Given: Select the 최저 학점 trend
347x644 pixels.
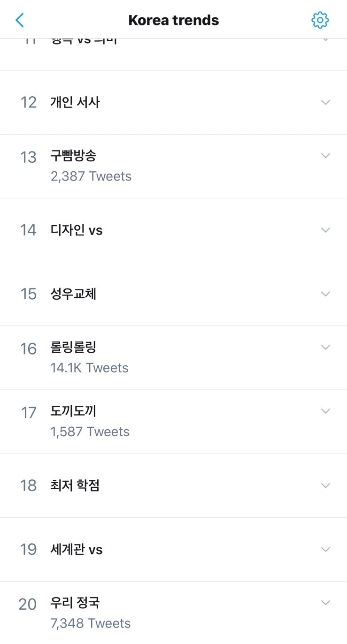Looking at the screenshot, I should tap(75, 485).
